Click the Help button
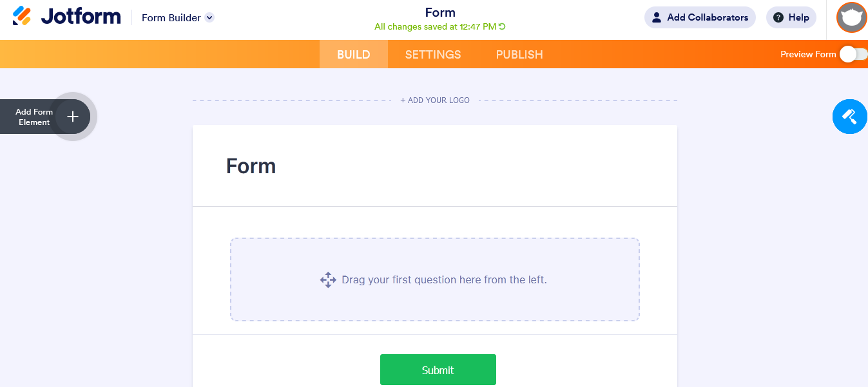Viewport: 868px width, 387px height. pos(791,17)
